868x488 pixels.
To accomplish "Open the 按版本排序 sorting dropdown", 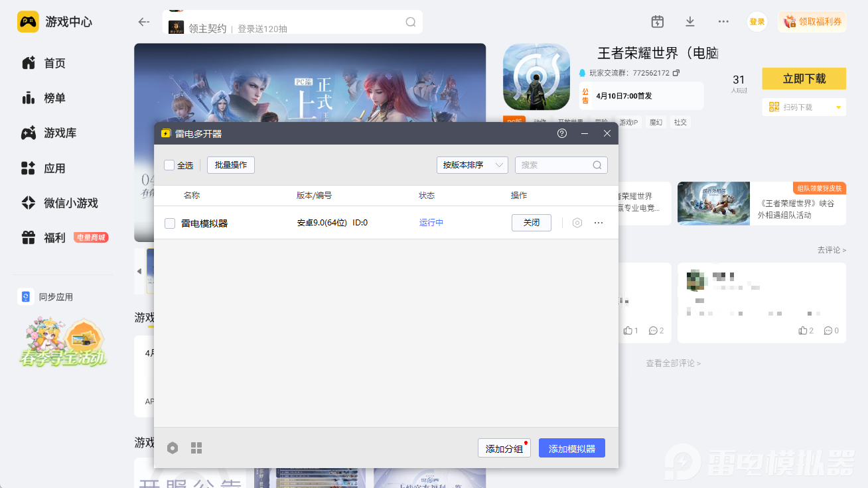I will click(x=472, y=164).
